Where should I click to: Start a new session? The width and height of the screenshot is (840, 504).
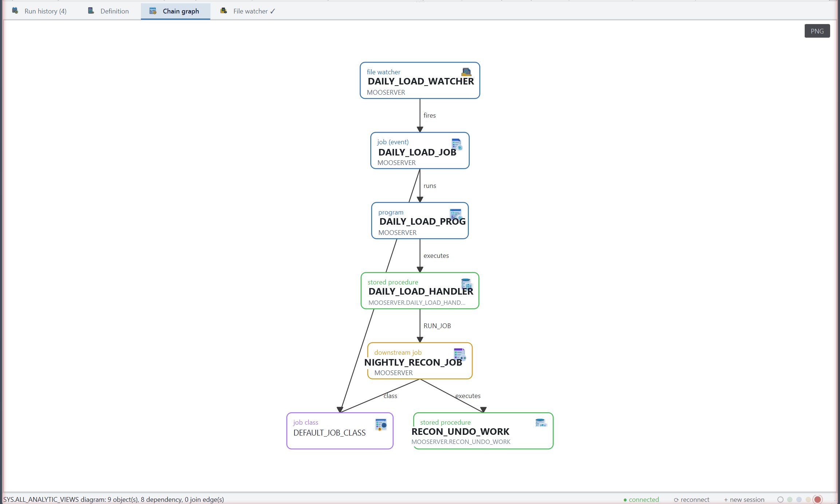tap(744, 500)
